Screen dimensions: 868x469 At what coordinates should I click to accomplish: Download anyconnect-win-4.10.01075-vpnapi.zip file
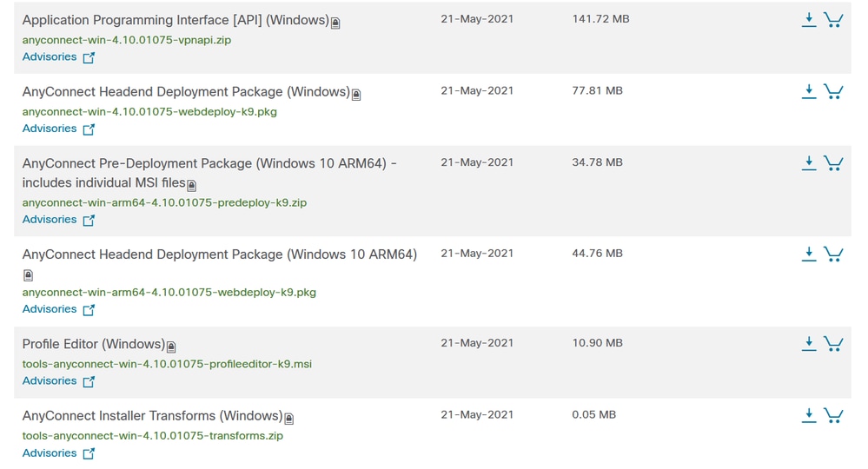pos(809,19)
